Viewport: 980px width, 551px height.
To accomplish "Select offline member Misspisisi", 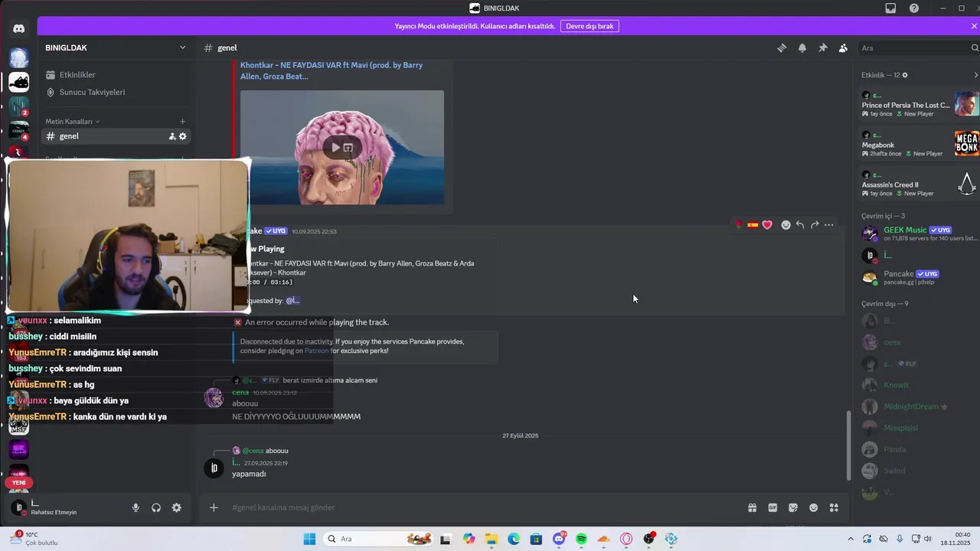I will (919, 428).
